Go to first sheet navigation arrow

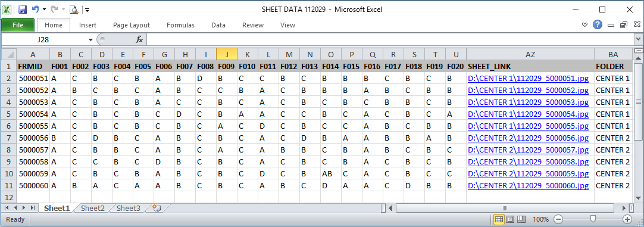click(7, 208)
